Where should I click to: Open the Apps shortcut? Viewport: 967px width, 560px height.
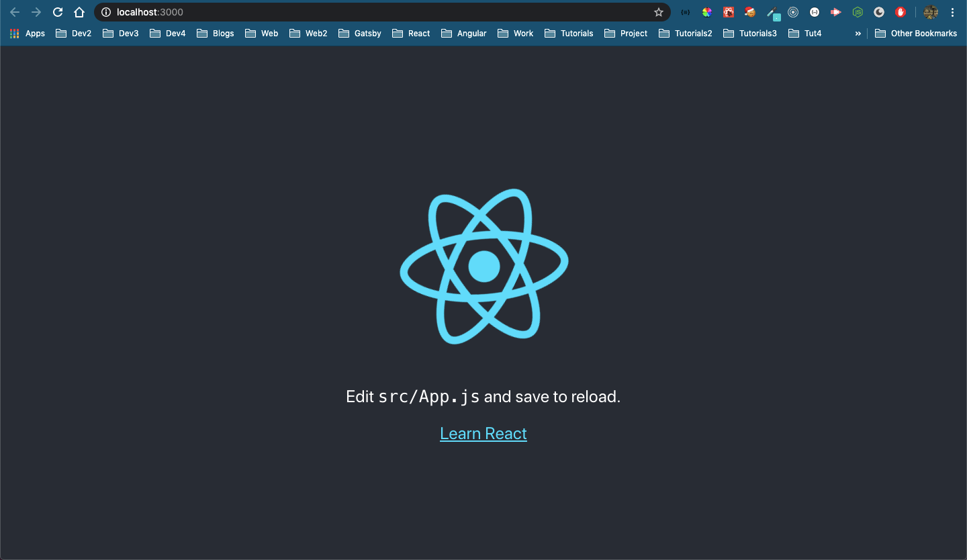tap(28, 33)
